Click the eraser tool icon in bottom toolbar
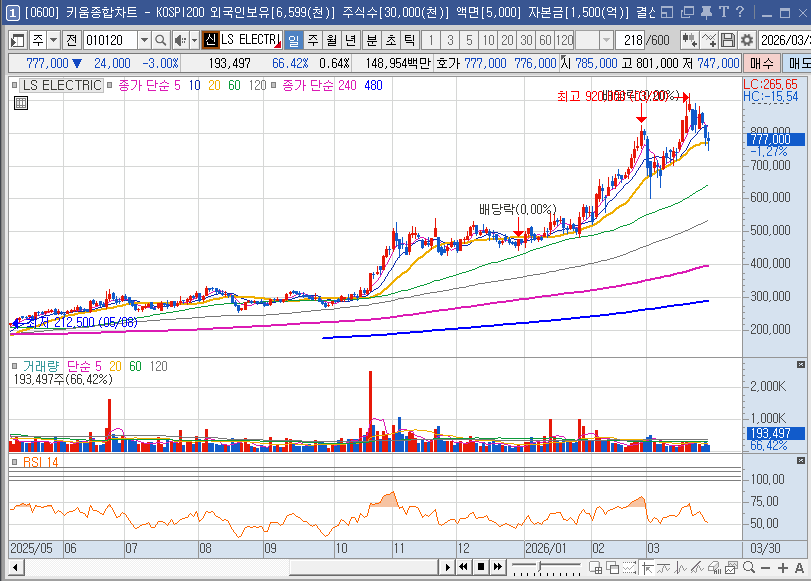The image size is (811, 581). [714, 568]
